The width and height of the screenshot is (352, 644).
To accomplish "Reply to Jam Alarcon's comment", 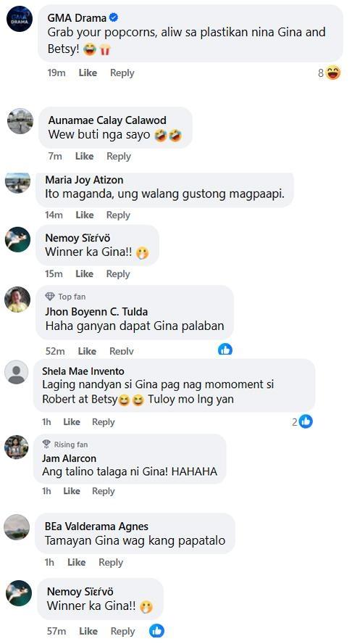I will 104,491.
